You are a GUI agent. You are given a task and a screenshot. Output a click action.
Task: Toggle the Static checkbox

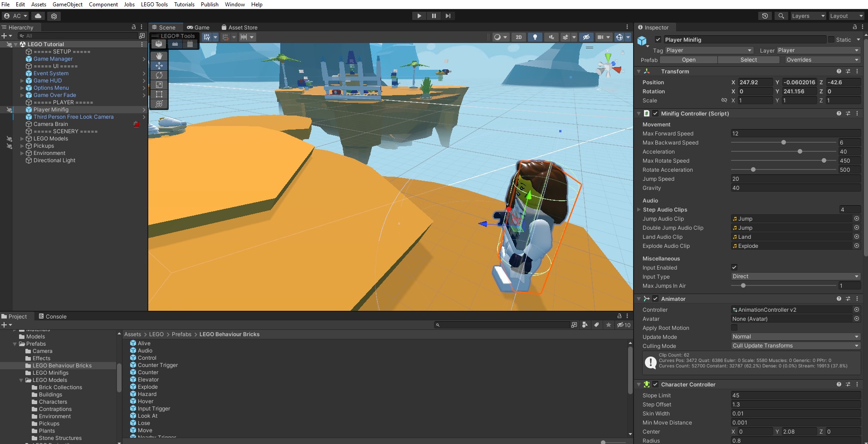point(831,39)
